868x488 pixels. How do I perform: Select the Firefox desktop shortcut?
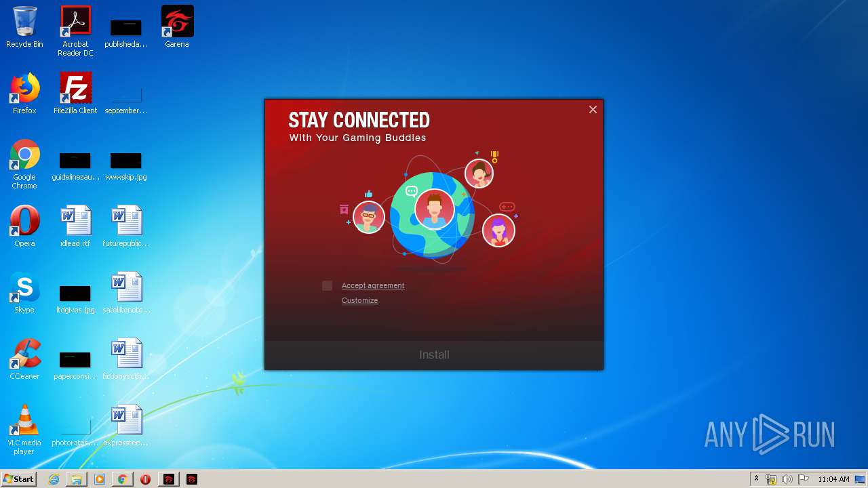[24, 94]
